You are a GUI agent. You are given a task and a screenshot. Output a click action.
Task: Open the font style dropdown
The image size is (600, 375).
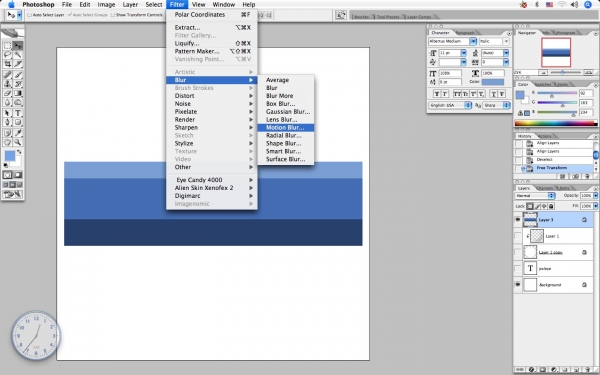click(506, 41)
